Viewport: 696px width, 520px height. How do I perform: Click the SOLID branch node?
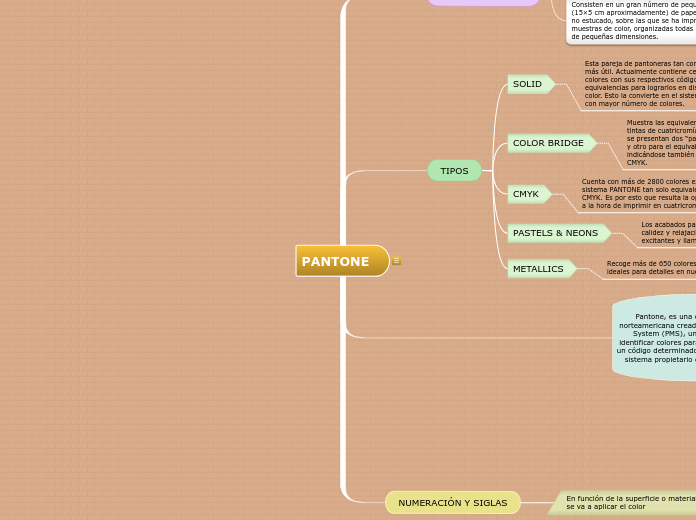tap(531, 84)
